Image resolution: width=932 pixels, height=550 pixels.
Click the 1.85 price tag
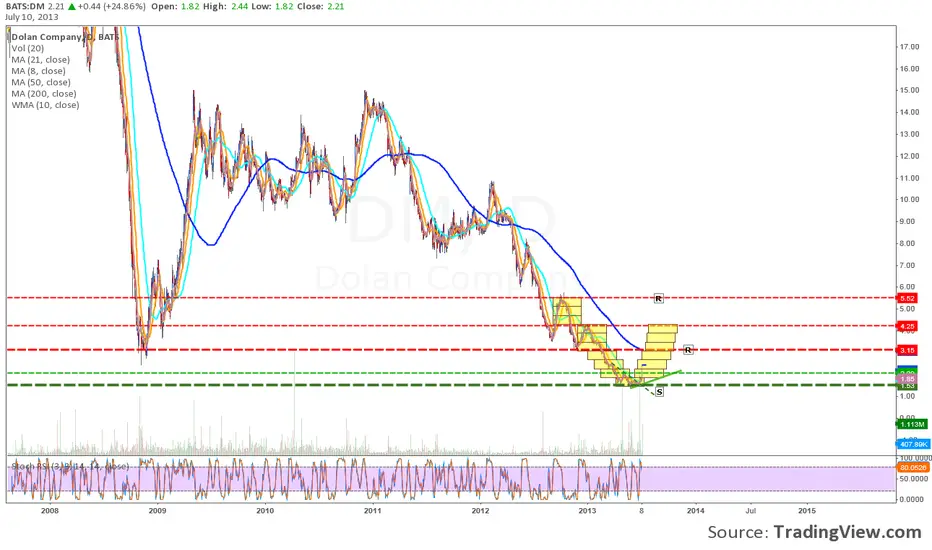[x=907, y=379]
